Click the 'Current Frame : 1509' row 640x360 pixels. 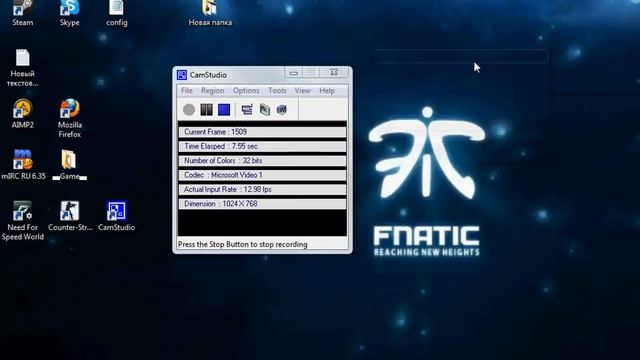pos(262,132)
